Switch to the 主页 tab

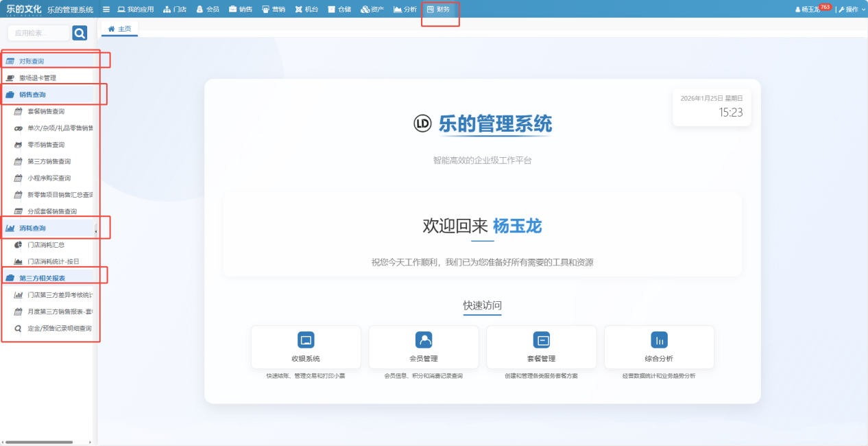(119, 29)
